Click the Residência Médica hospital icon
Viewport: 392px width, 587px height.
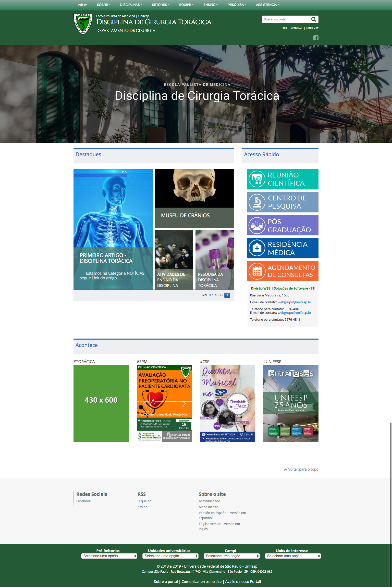pyautogui.click(x=257, y=248)
